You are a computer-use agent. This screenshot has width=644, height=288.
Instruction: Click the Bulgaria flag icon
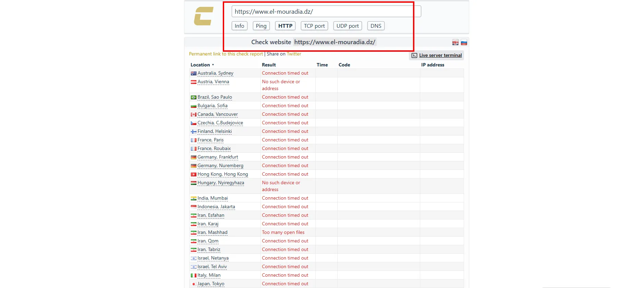coord(194,106)
